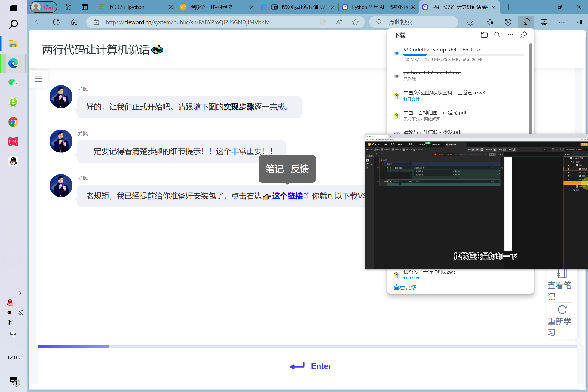Close the 代码入门python tab

point(171,7)
